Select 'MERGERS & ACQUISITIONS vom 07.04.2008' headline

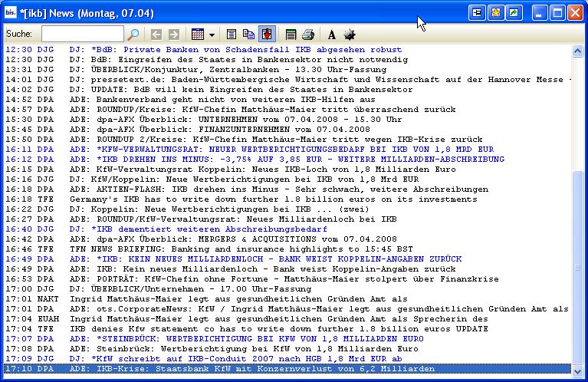pyautogui.click(x=287, y=239)
